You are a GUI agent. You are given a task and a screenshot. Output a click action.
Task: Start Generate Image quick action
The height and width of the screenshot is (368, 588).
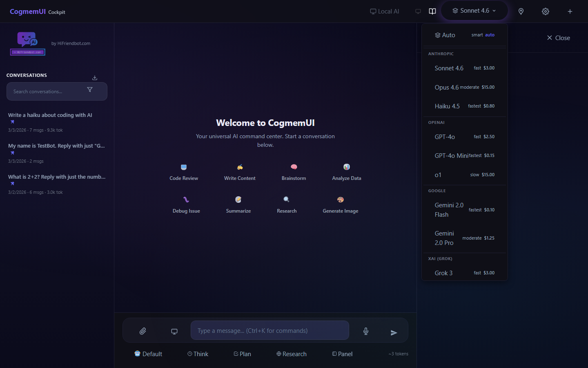(341, 205)
